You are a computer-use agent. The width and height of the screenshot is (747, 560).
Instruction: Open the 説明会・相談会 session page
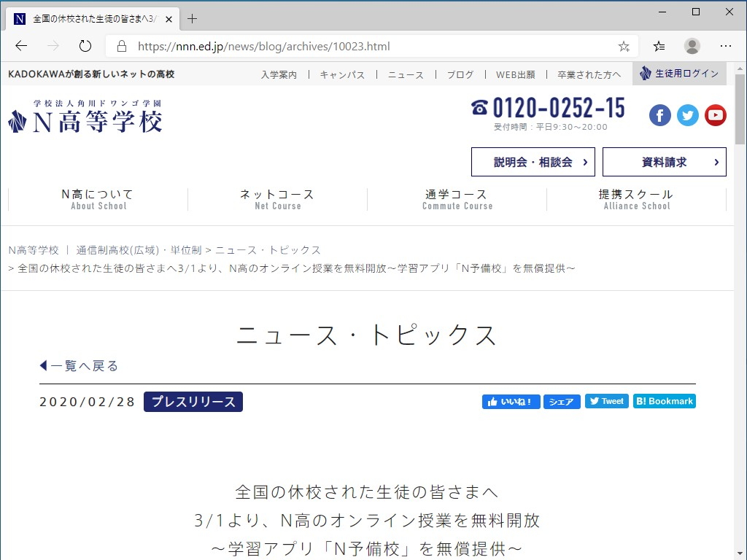[x=533, y=161]
